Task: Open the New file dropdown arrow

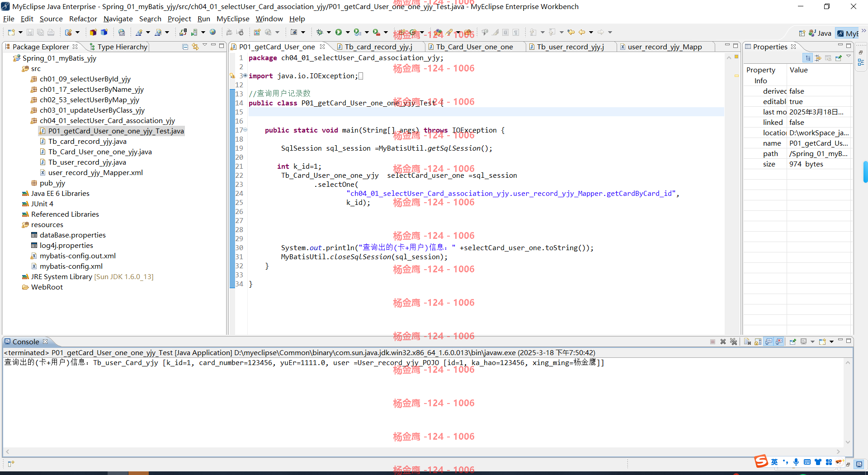Action: tap(20, 32)
